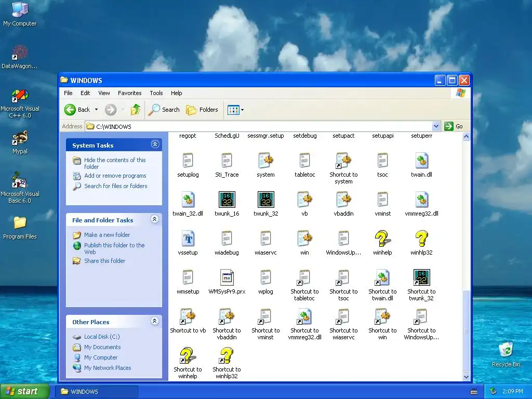Click Search for files or folders

(115, 186)
